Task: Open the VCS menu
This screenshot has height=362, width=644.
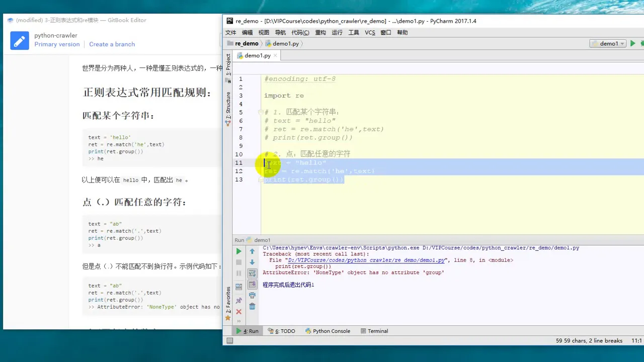Action: coord(370,33)
